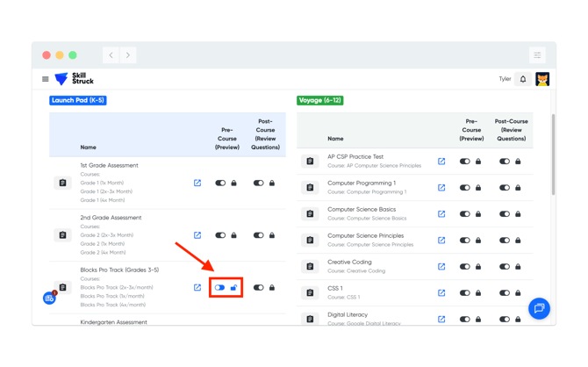Screen dimensions: 588x367
Task: Open the chat support bubble
Action: tap(539, 308)
